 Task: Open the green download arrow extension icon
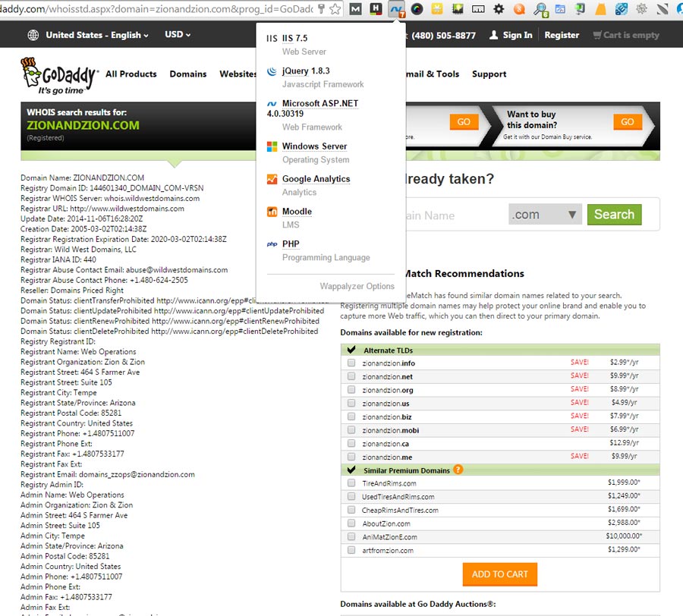pyautogui.click(x=580, y=8)
